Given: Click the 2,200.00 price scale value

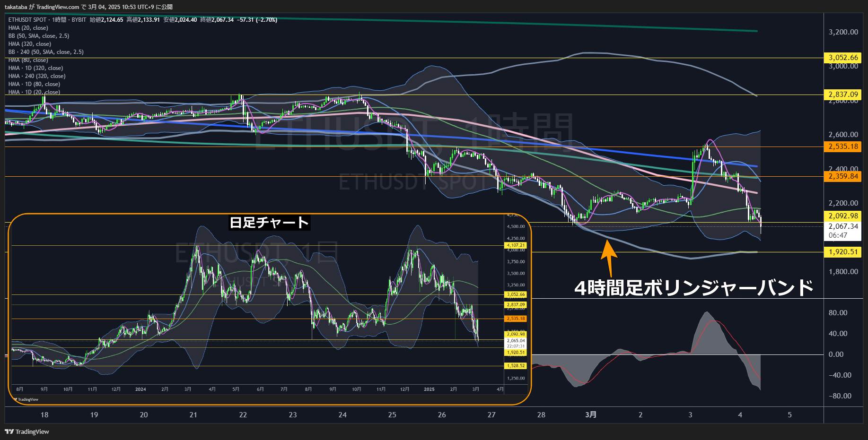Looking at the screenshot, I should (843, 203).
